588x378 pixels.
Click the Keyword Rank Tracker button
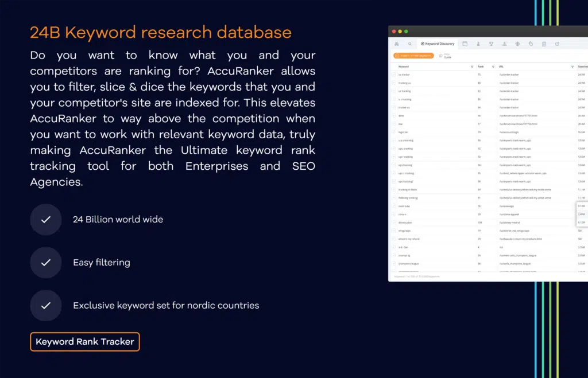click(84, 342)
